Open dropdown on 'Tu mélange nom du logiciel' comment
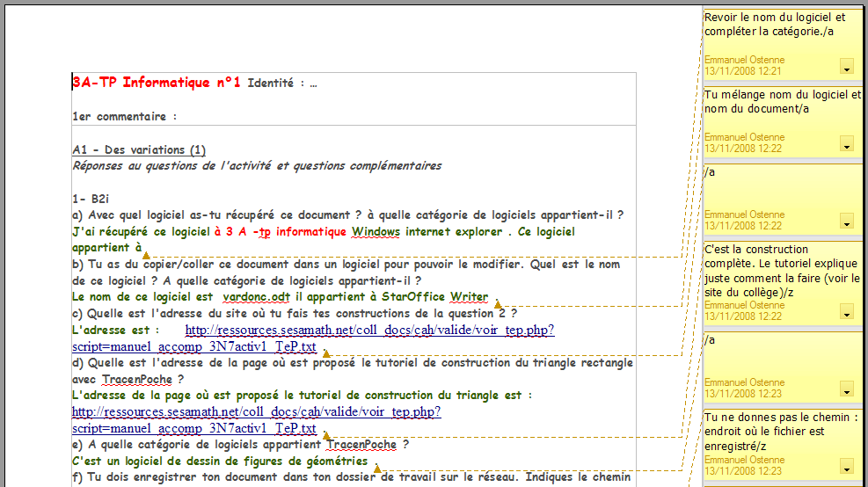 click(x=846, y=144)
